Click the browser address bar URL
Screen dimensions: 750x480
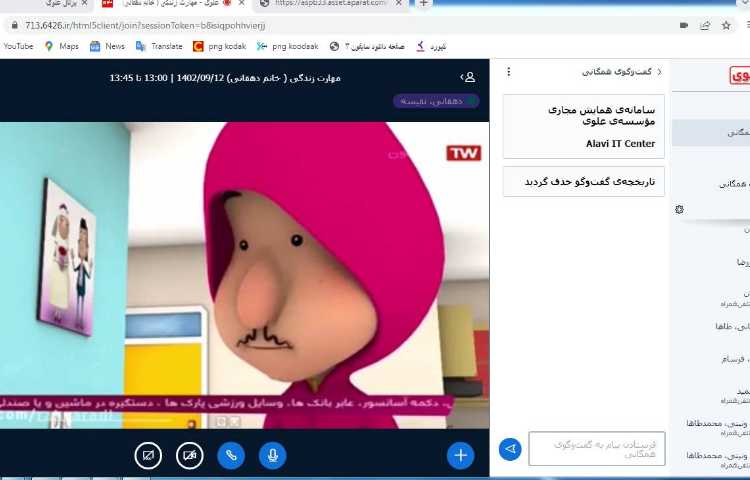145,25
